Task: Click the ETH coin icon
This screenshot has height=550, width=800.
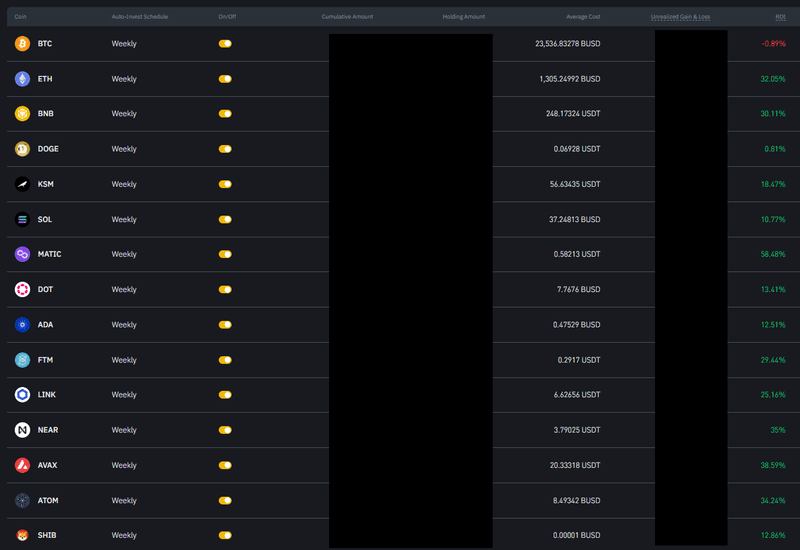Action: click(22, 79)
